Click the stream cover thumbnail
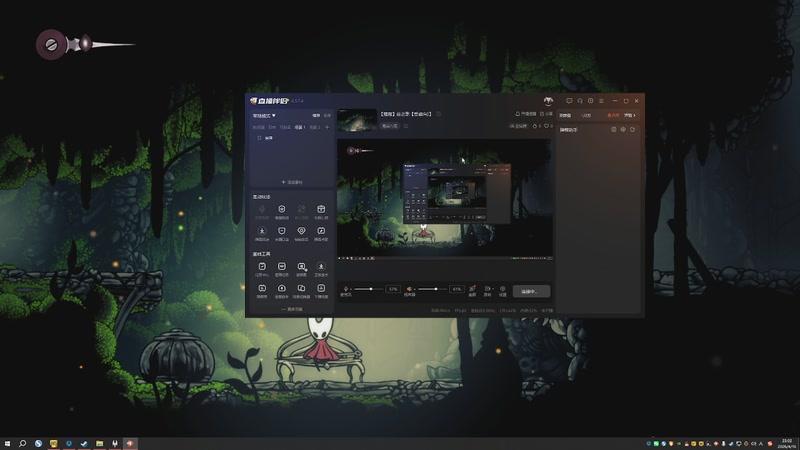The image size is (800, 450). [357, 120]
